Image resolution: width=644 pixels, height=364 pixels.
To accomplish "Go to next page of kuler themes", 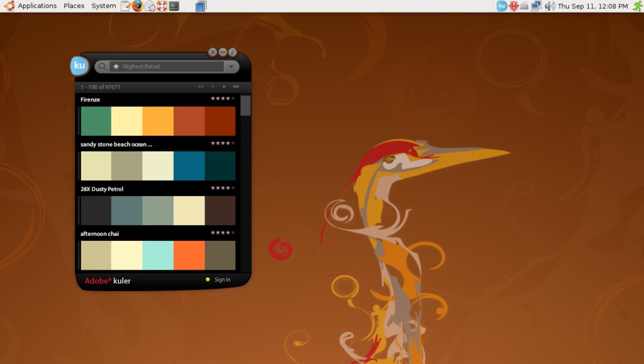I will point(224,87).
